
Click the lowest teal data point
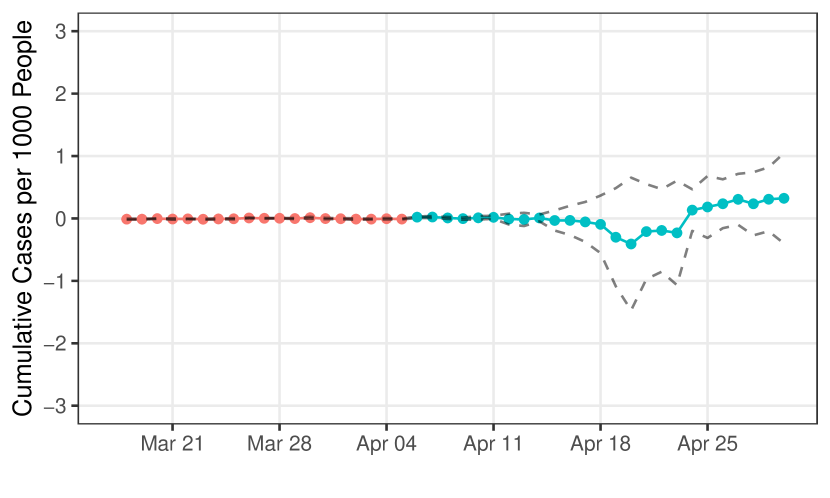(x=631, y=244)
